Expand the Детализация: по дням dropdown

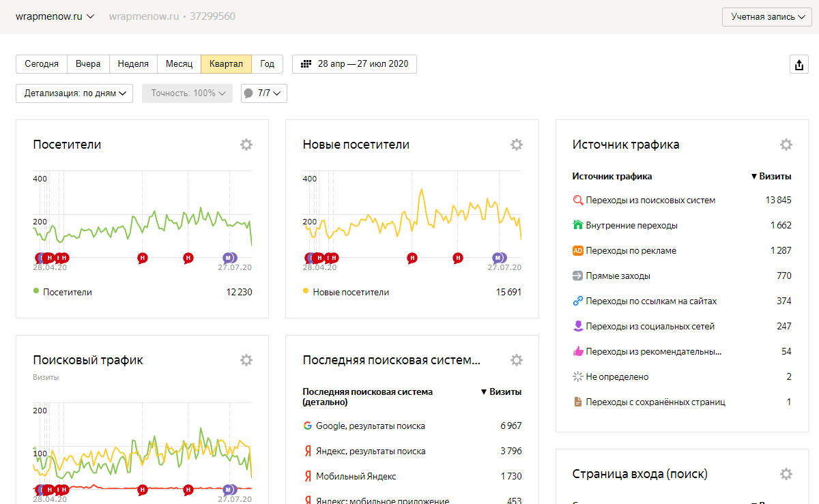tap(74, 93)
